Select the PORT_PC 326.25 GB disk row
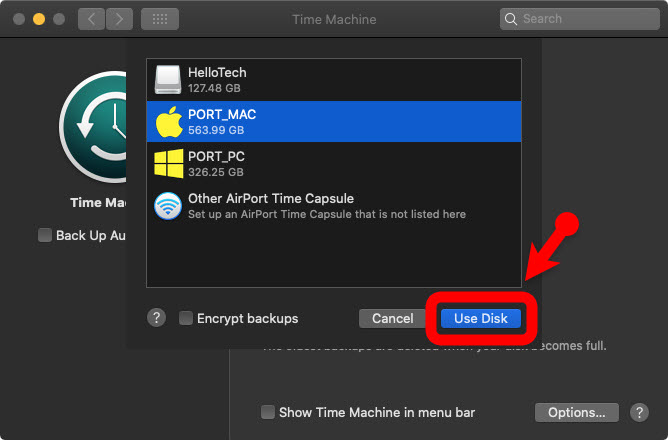 pyautogui.click(x=330, y=164)
